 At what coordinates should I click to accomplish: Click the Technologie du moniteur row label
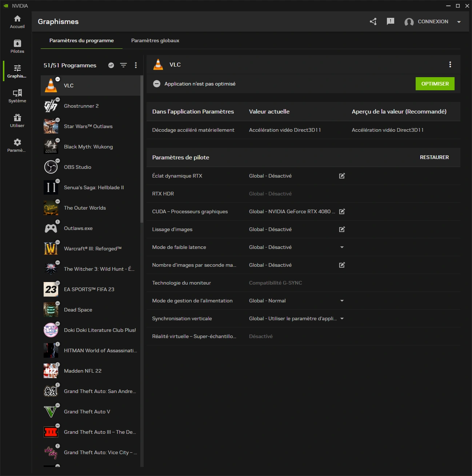click(181, 283)
